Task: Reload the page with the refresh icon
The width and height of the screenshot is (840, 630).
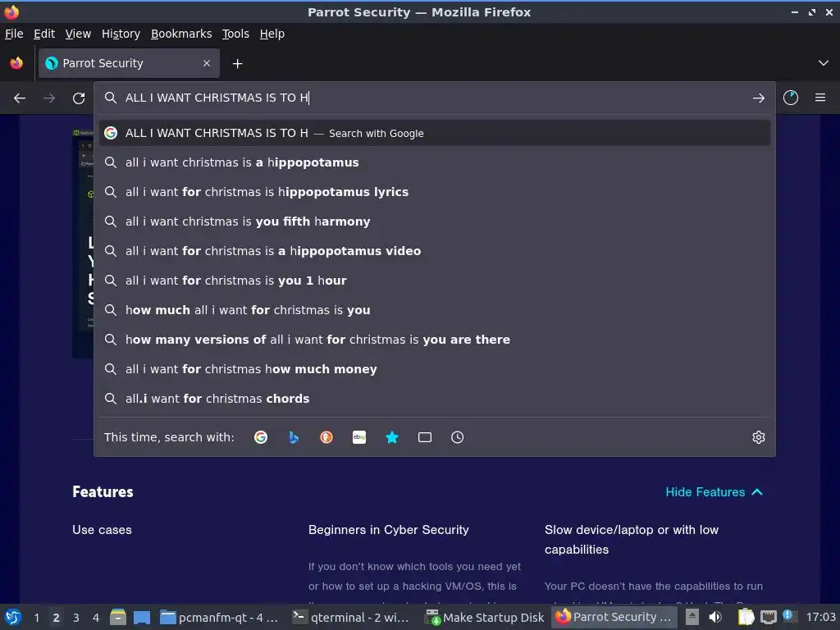Action: (79, 98)
